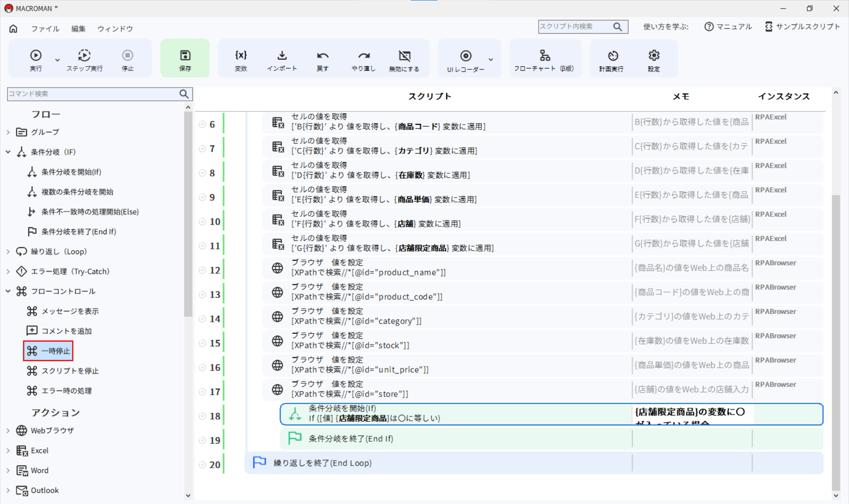Expand the Excel command category

[x=8, y=450]
